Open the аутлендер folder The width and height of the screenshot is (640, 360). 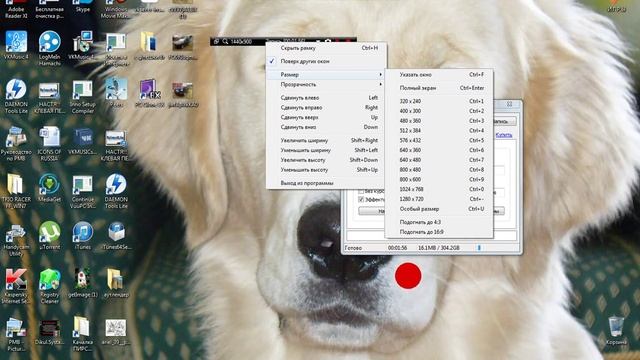[116, 283]
